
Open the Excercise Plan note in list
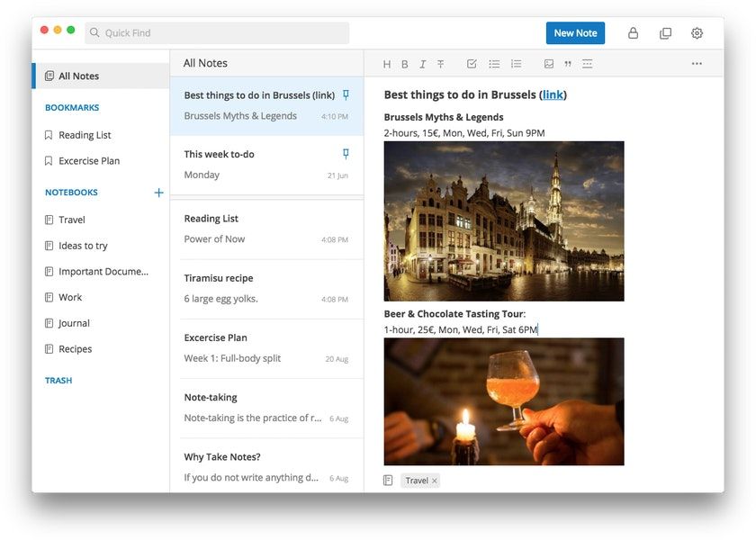tap(266, 348)
